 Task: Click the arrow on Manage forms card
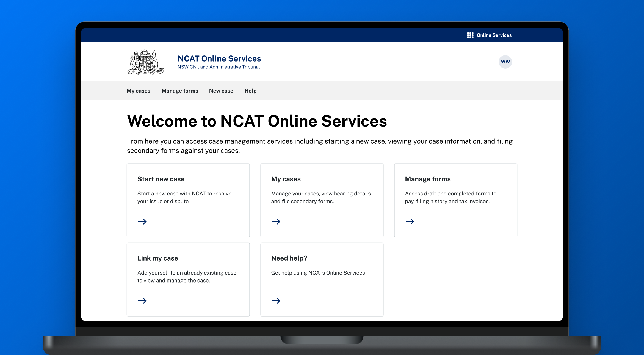pyautogui.click(x=410, y=222)
